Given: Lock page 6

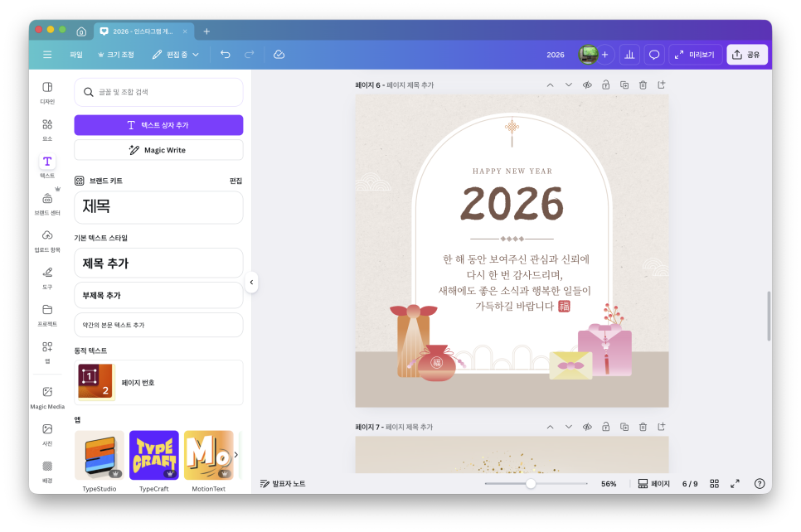Looking at the screenshot, I should pos(606,85).
